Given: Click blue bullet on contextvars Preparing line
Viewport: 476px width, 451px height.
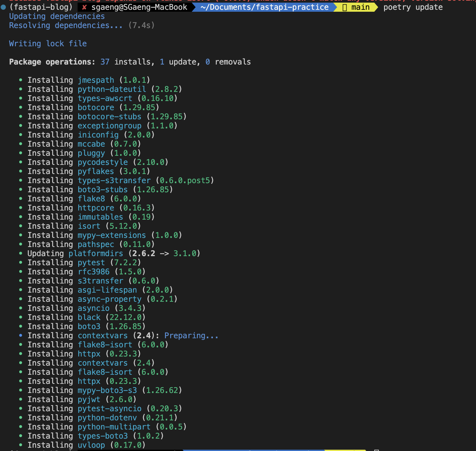Looking at the screenshot, I should 21,335.
